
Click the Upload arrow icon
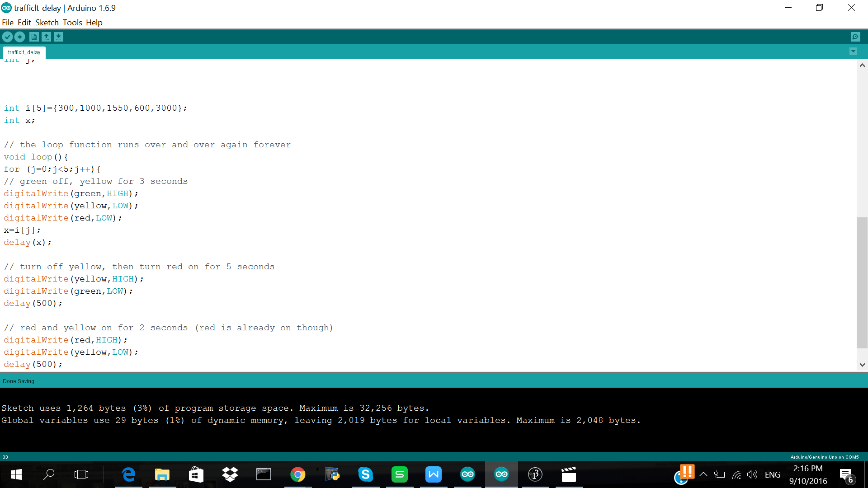click(20, 37)
